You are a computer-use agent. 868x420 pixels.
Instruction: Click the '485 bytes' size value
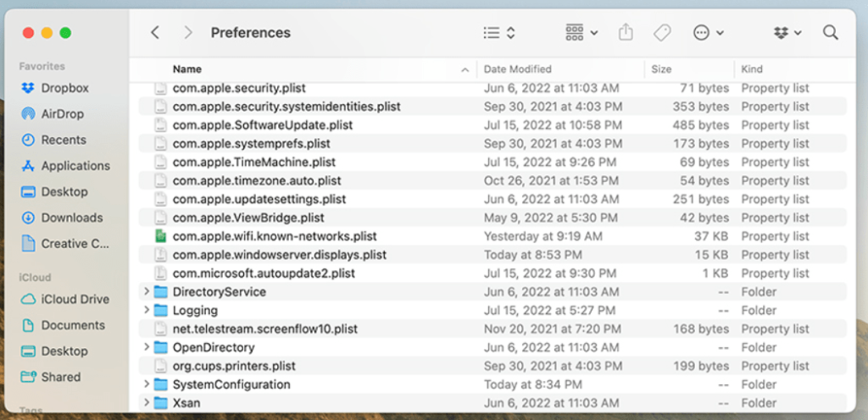pyautogui.click(x=701, y=124)
